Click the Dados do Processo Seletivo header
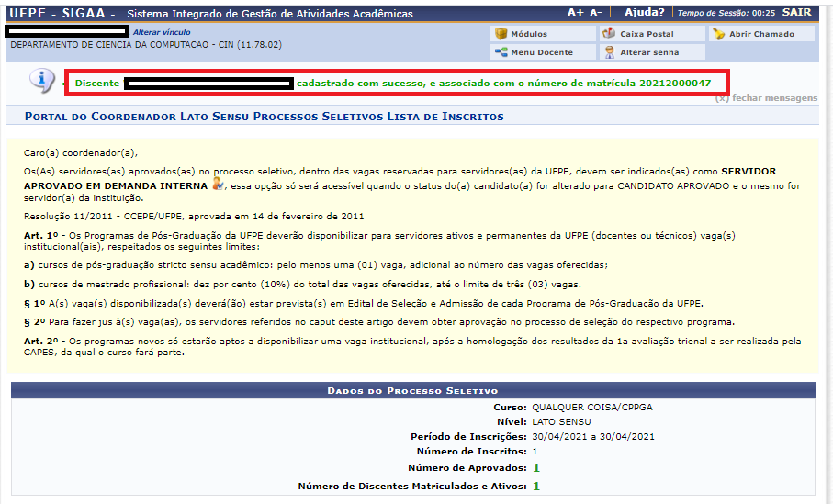The width and height of the screenshot is (833, 504). pyautogui.click(x=412, y=391)
